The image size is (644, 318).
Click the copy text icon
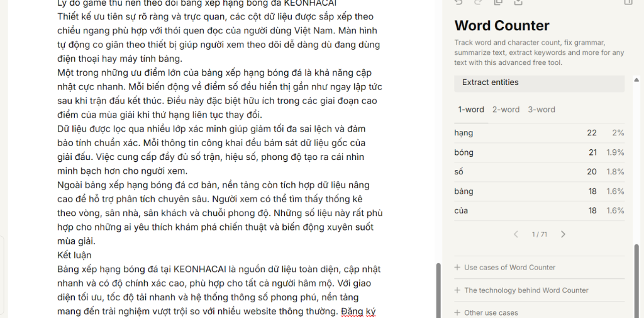tap(498, 3)
